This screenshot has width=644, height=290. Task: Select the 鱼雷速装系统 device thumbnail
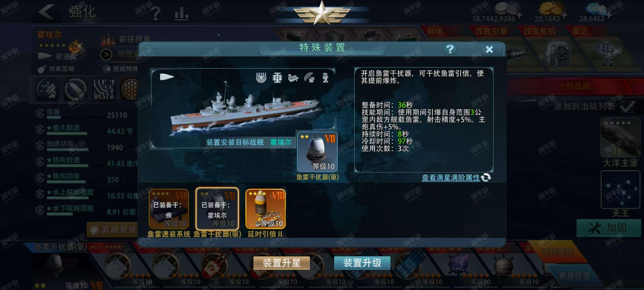coord(169,209)
